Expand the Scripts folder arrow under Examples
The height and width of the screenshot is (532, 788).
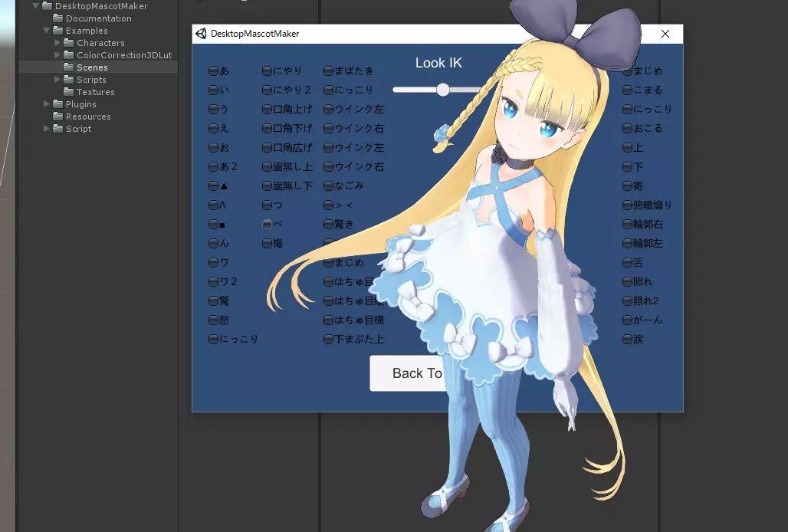(57, 80)
